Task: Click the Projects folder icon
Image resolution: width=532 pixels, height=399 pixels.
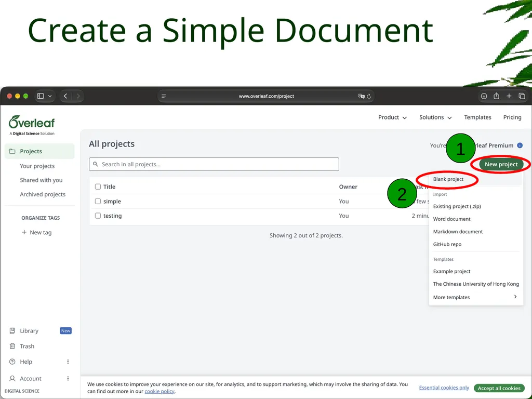Action: click(x=12, y=151)
